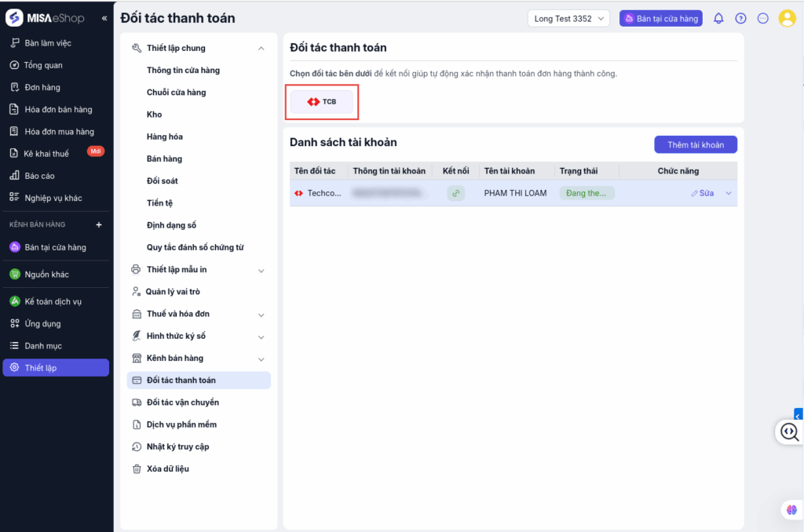Screen dimensions: 804x532
Task: Collapse the left sidebar with double-chevron icon
Action: coord(104,18)
